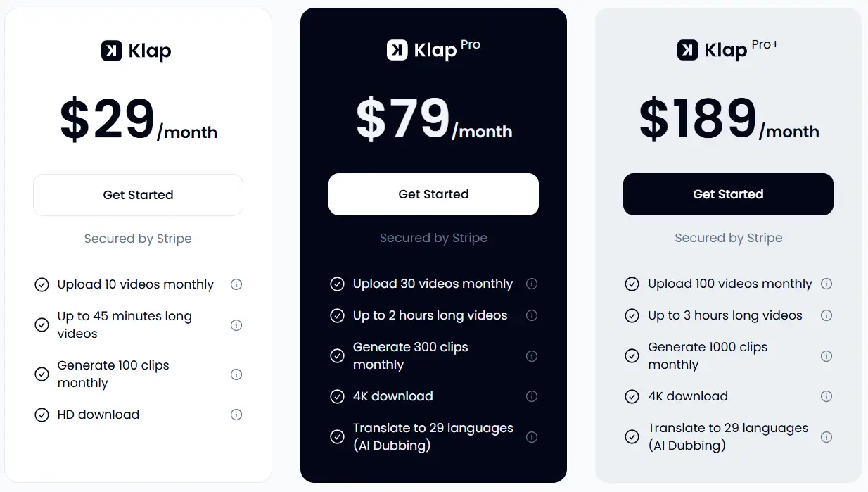Click the info icon next to 4K download on Pro
The height and width of the screenshot is (492, 868).
pyautogui.click(x=532, y=396)
